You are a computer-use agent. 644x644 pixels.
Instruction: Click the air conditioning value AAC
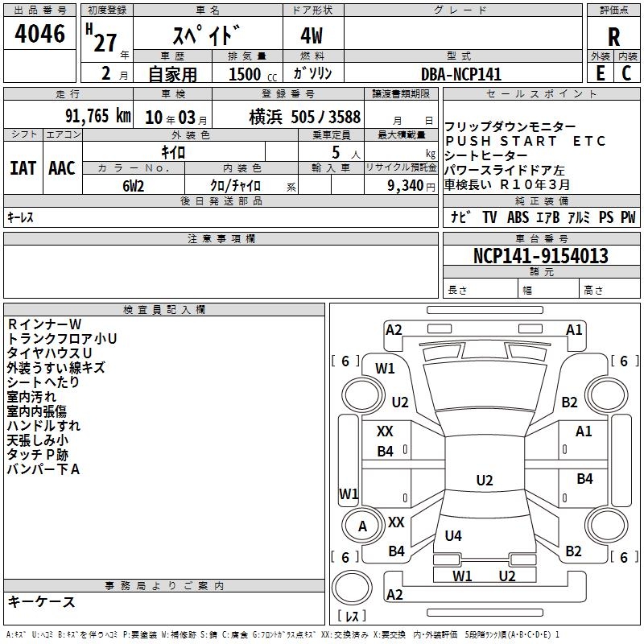pyautogui.click(x=62, y=168)
